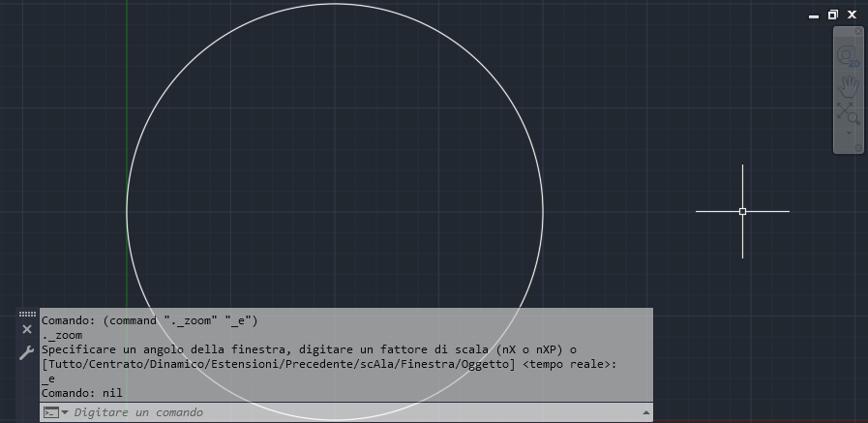Click the '[Tutto/Centrato/Dinamico/Estensioni' options line

pos(329,364)
